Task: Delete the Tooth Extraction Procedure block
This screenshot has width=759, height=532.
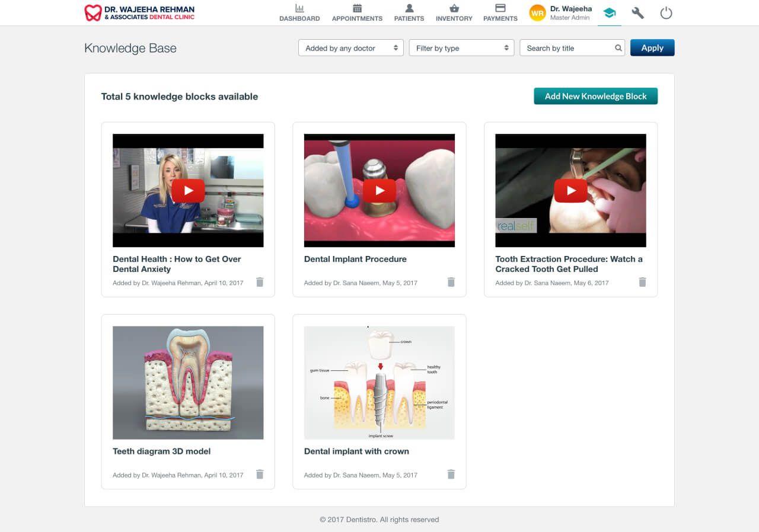Action: pyautogui.click(x=642, y=282)
